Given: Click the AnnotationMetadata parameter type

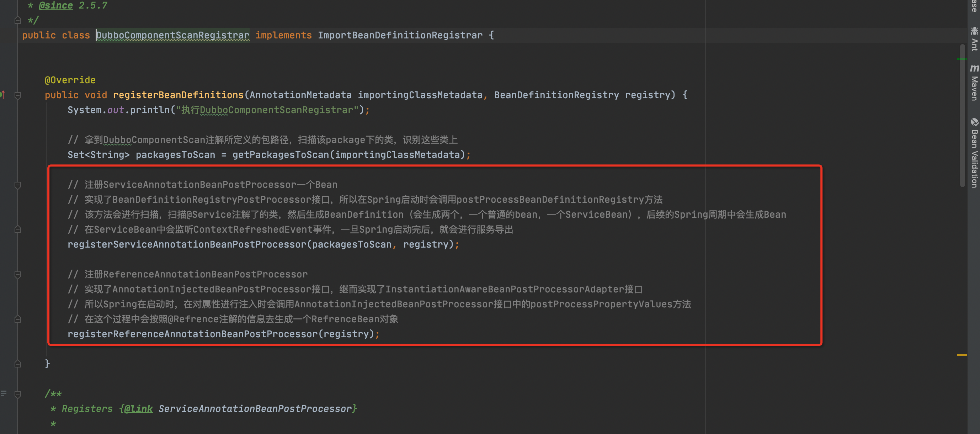Looking at the screenshot, I should click(x=300, y=95).
